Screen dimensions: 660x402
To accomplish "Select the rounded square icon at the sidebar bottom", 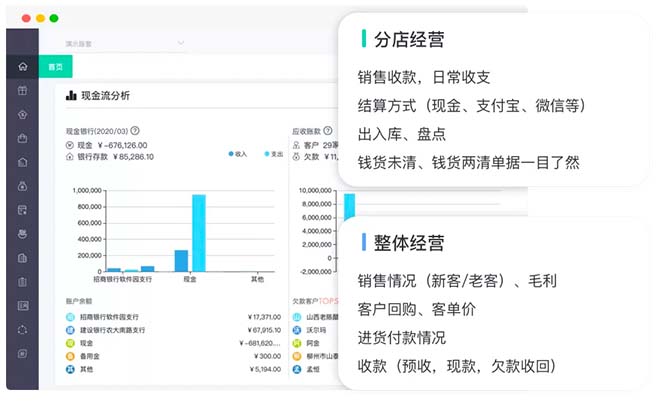I will [x=23, y=354].
